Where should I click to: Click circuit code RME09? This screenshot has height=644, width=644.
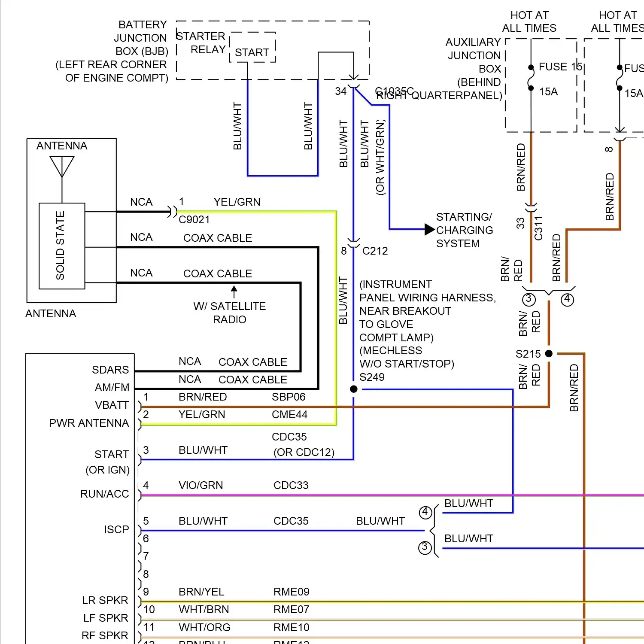pos(292,592)
